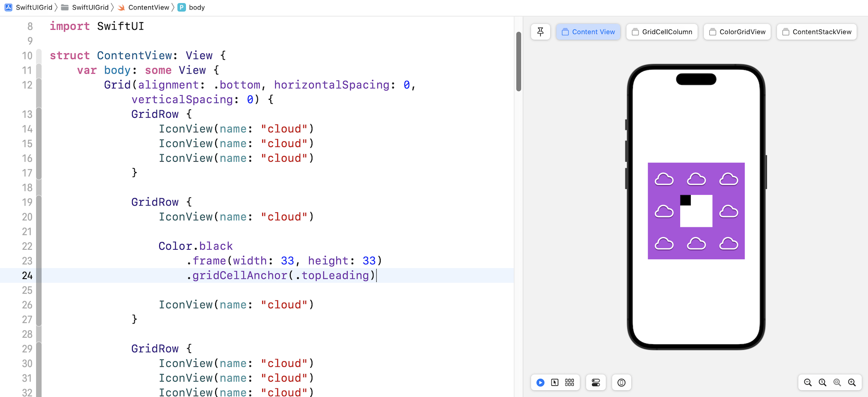Viewport: 868px width, 397px height.
Task: Expand the ContentView file breadcrumb
Action: [x=143, y=7]
